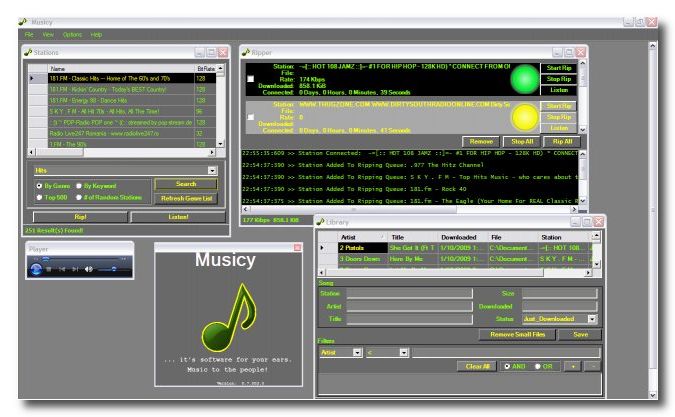Image resolution: width=675 pixels, height=417 pixels.
Task: Click the note icon in Stations window title
Action: 28,52
